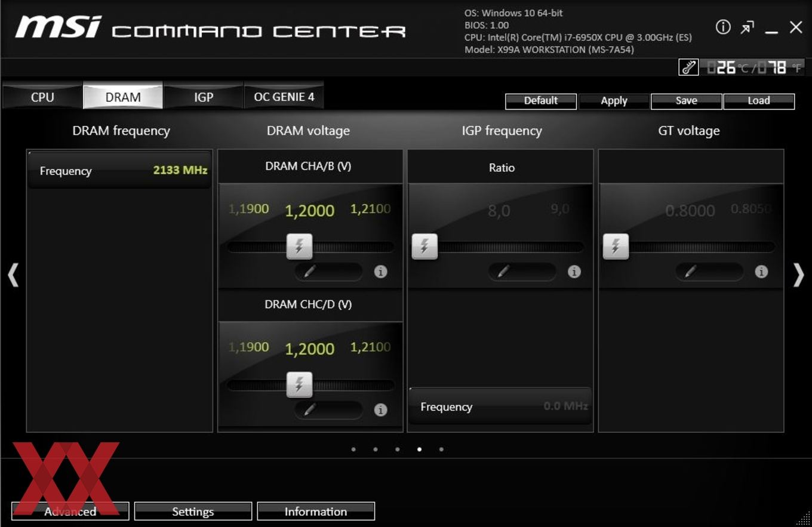This screenshot has height=527, width=812.
Task: Select the DRAM tab
Action: click(x=123, y=97)
